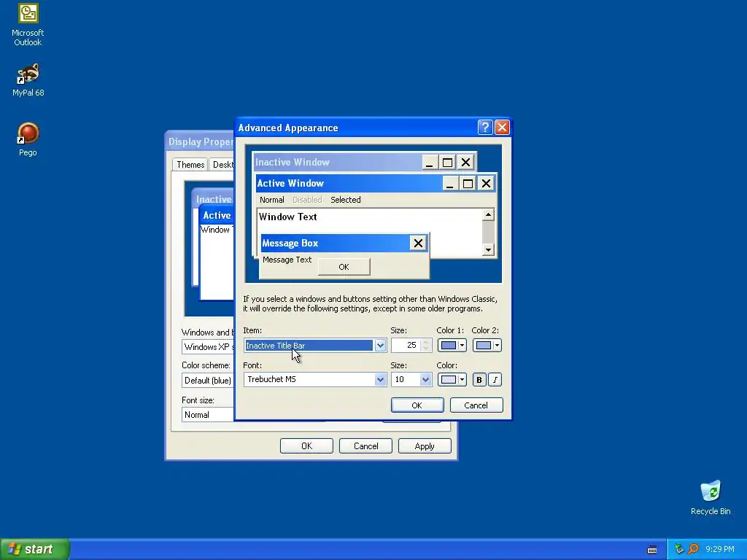The image size is (747, 560).
Task: Click Cancel in Display Properties window
Action: click(365, 446)
